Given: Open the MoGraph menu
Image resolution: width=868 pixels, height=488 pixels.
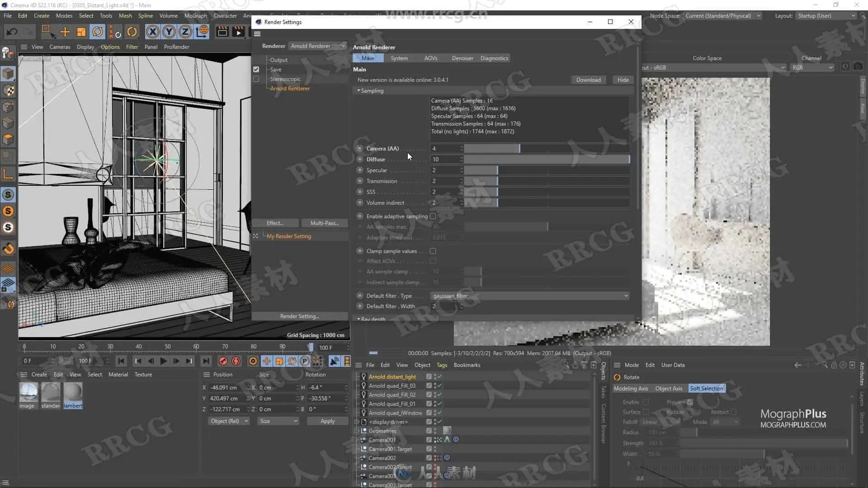Looking at the screenshot, I should 195,16.
